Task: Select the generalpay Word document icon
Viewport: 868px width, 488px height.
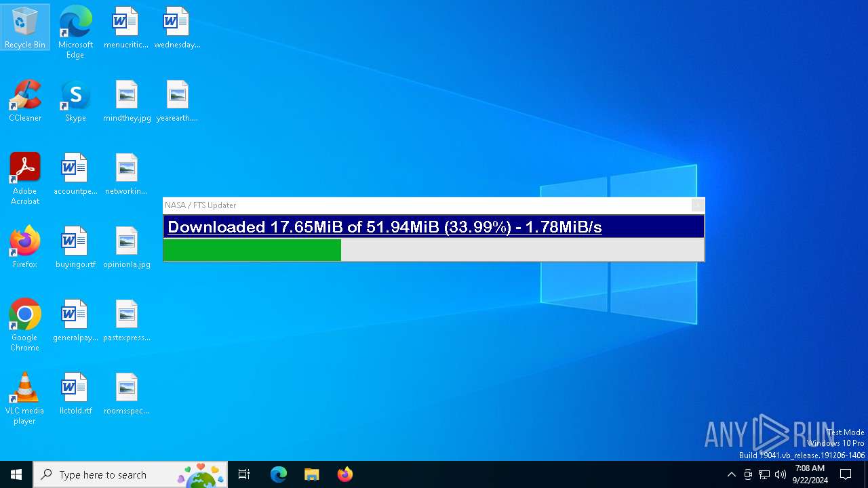Action: click(x=75, y=320)
